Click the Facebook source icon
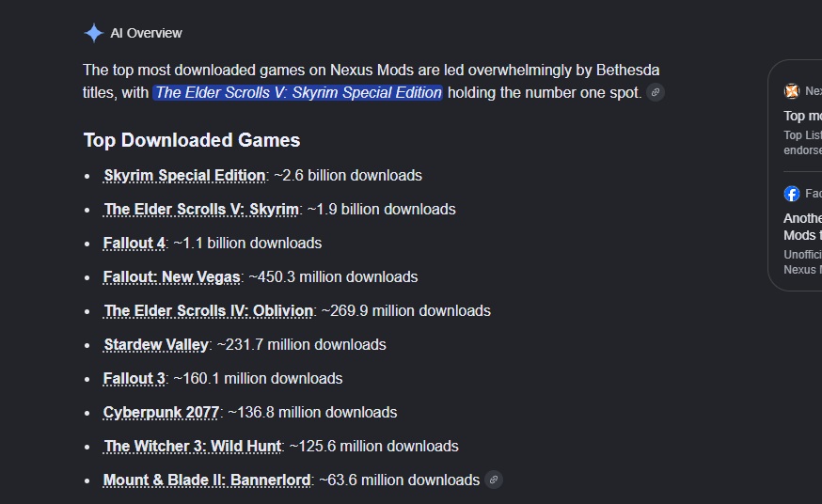 pyautogui.click(x=792, y=194)
